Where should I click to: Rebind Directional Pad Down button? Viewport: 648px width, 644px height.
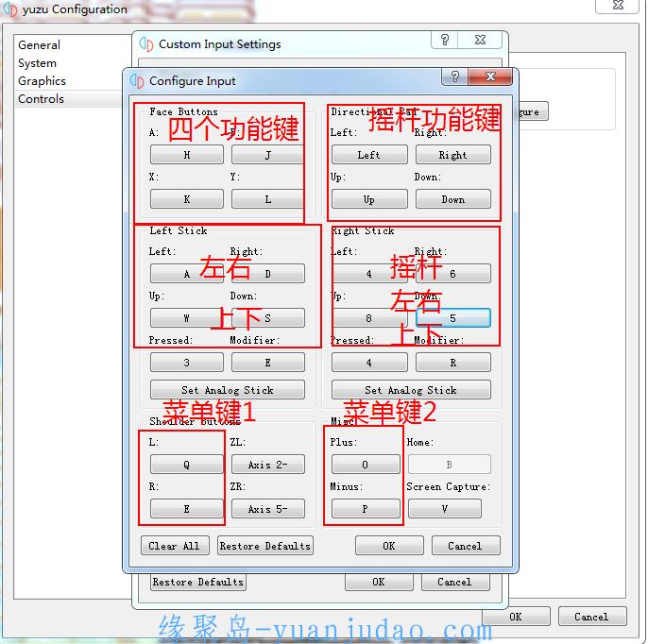(x=453, y=199)
